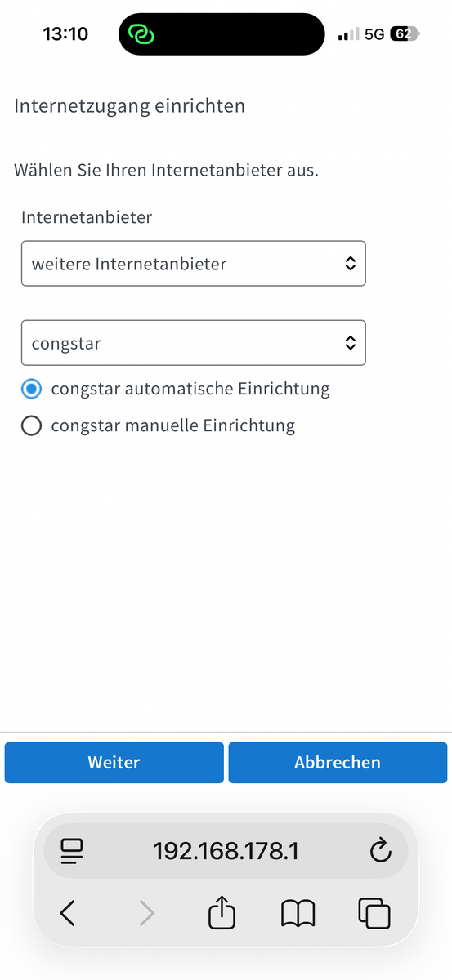Open Safari bookmarks book icon
Screen dimensions: 452x980
(298, 913)
